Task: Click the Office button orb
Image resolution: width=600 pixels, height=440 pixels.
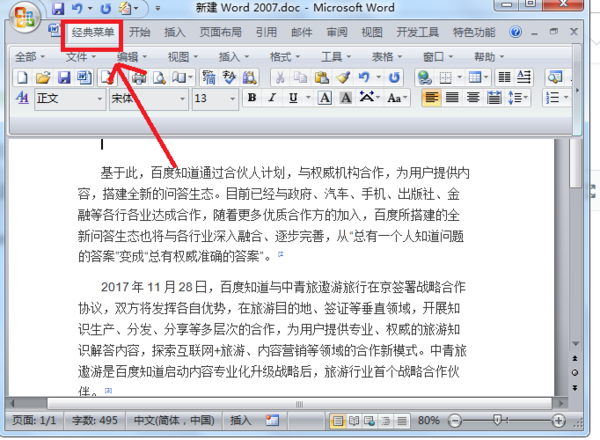Action: [x=25, y=17]
